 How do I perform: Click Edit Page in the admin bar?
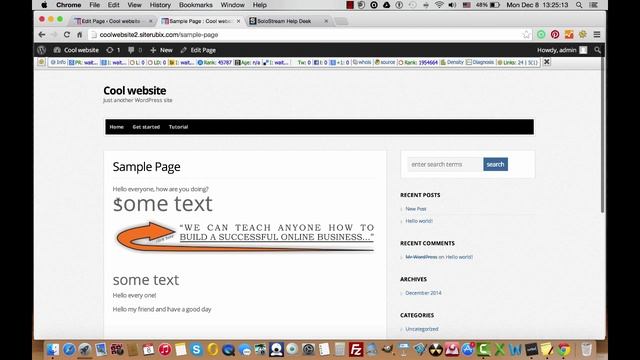point(198,50)
